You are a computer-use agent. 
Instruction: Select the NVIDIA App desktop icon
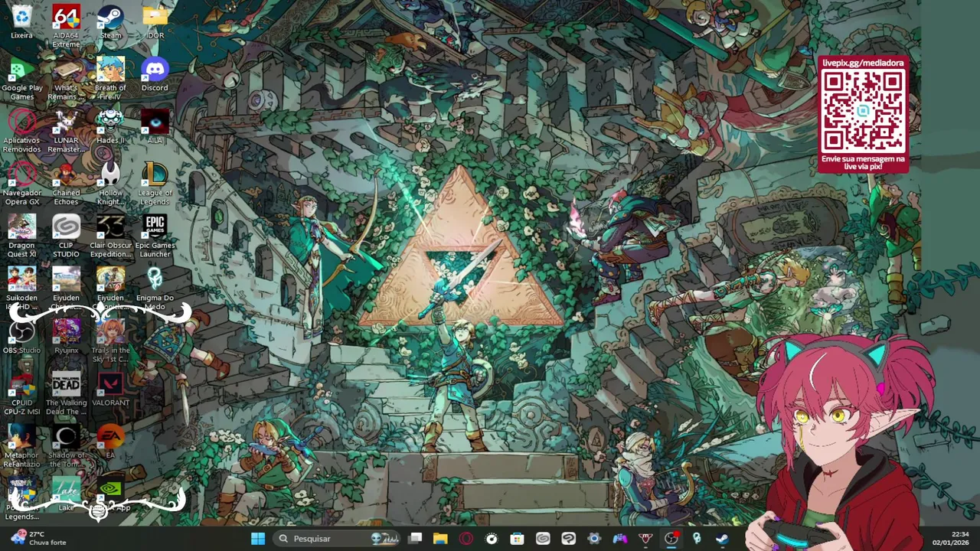[110, 494]
